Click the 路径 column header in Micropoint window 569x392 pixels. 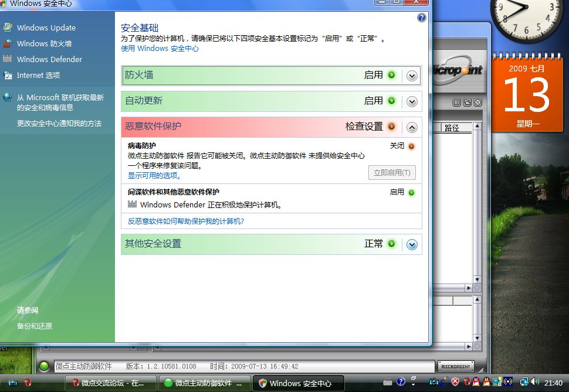[x=456, y=128]
